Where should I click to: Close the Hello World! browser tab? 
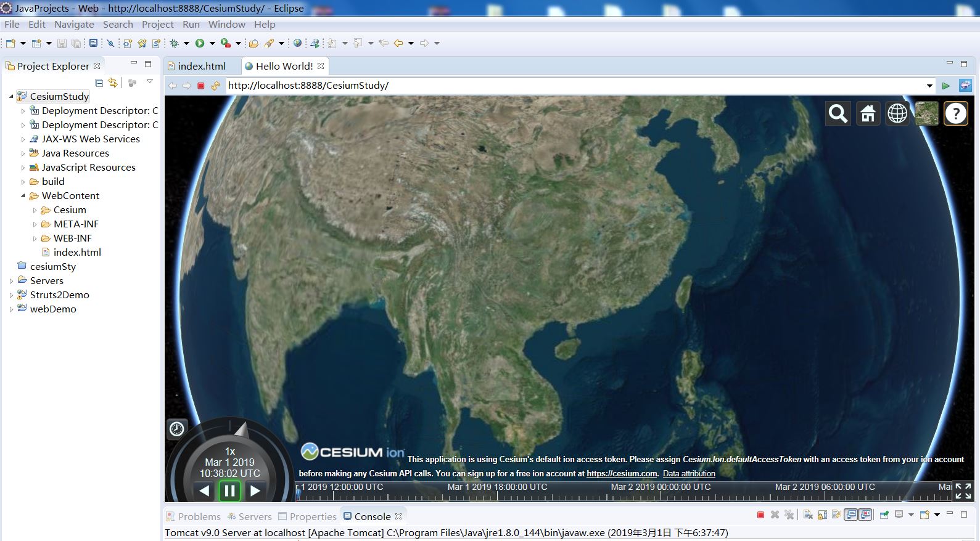pos(321,66)
